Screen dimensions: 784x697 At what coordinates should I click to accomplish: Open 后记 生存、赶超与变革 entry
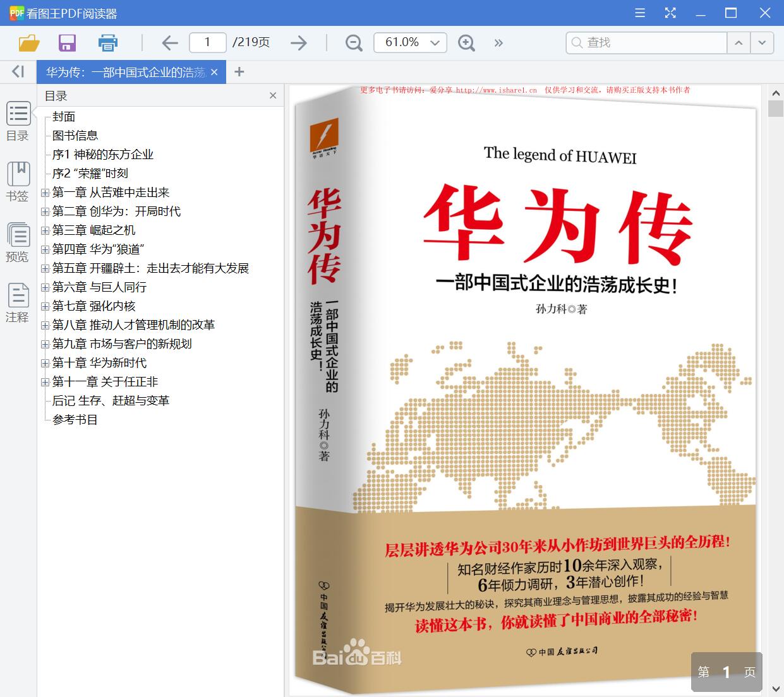(111, 401)
